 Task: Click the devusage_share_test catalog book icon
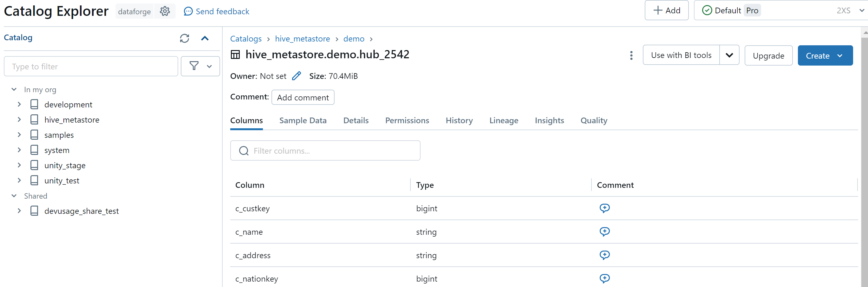tap(34, 211)
